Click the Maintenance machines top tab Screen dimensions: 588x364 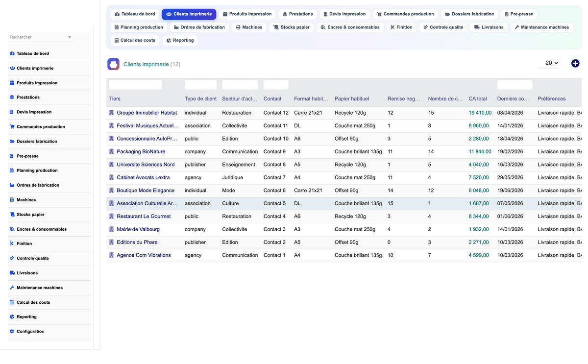541,27
